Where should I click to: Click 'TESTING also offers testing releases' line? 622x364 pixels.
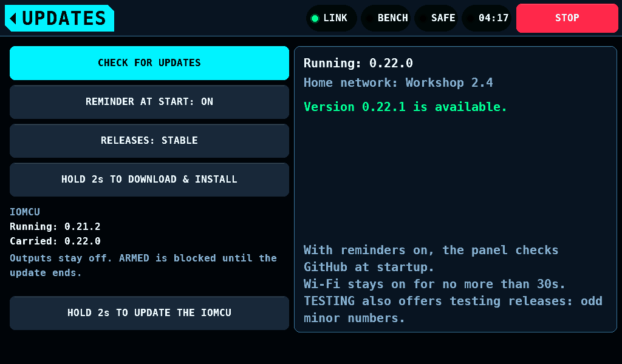453,309
